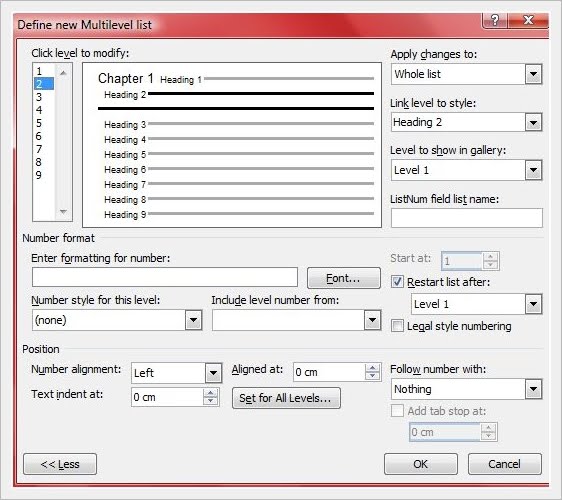Click Chapter 1 in the preview pane
The image size is (562, 500).
126,78
